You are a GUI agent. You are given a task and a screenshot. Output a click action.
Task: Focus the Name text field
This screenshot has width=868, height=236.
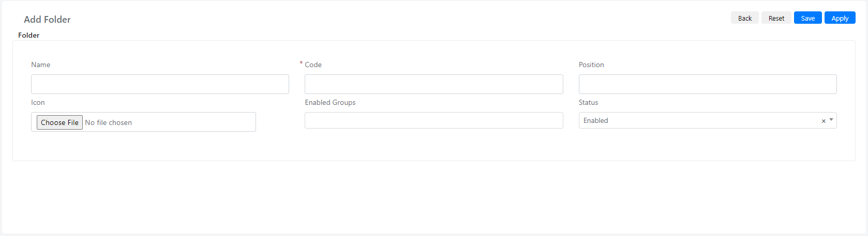click(x=160, y=84)
